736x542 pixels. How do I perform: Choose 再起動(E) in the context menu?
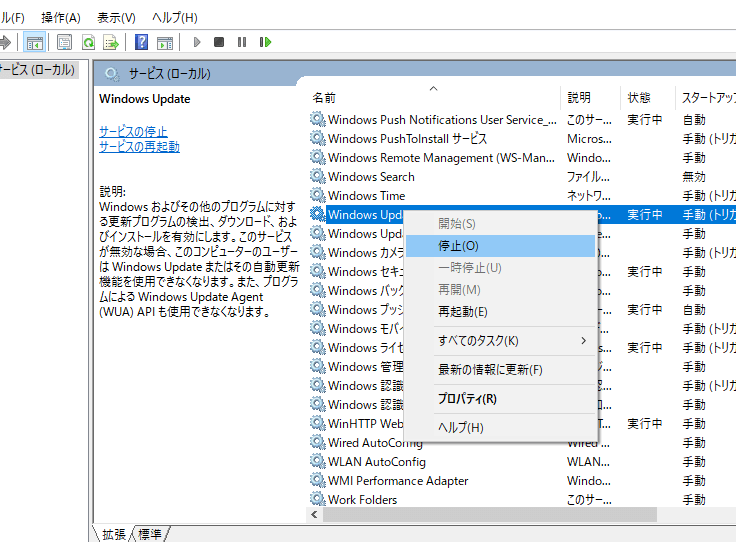463,312
